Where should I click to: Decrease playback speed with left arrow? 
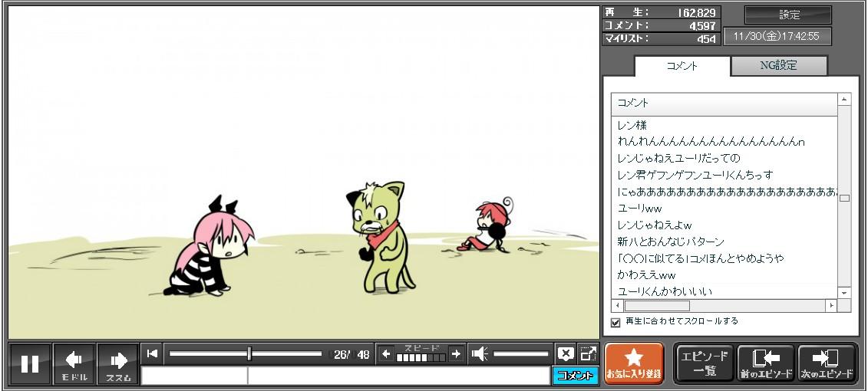tap(386, 353)
